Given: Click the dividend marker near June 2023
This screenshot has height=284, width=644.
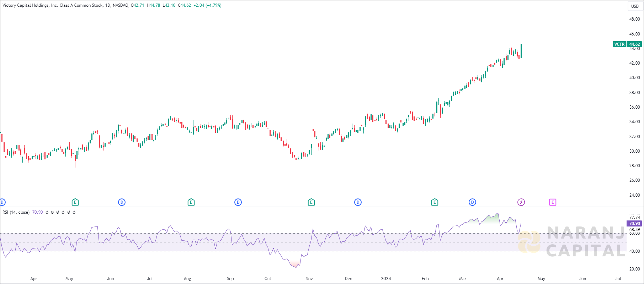Looking at the screenshot, I should (122, 202).
